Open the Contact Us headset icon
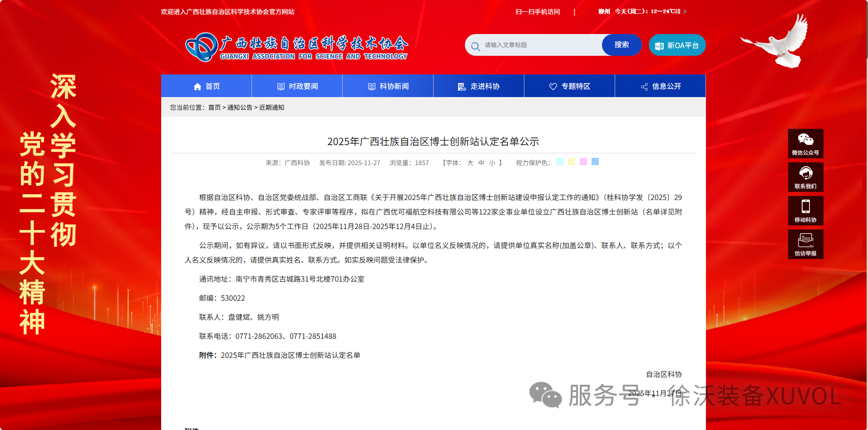The height and width of the screenshot is (430, 868). (805, 173)
